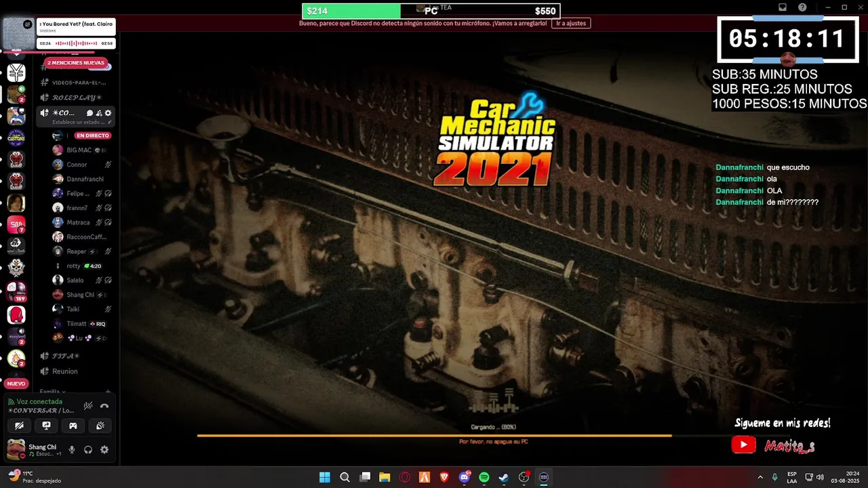This screenshot has height=488, width=868.
Task: Show hidden system tray icons
Action: coord(759,477)
